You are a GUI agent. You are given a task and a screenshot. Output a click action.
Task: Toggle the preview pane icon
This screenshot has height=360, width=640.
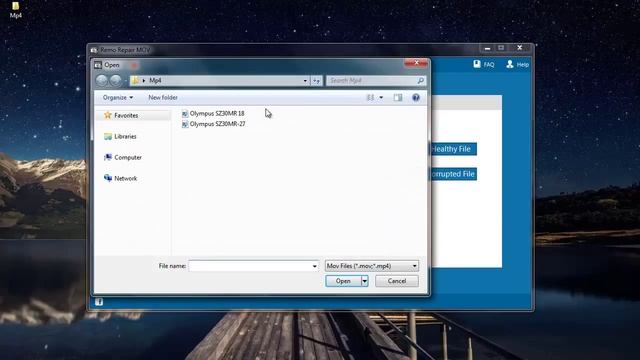click(398, 98)
